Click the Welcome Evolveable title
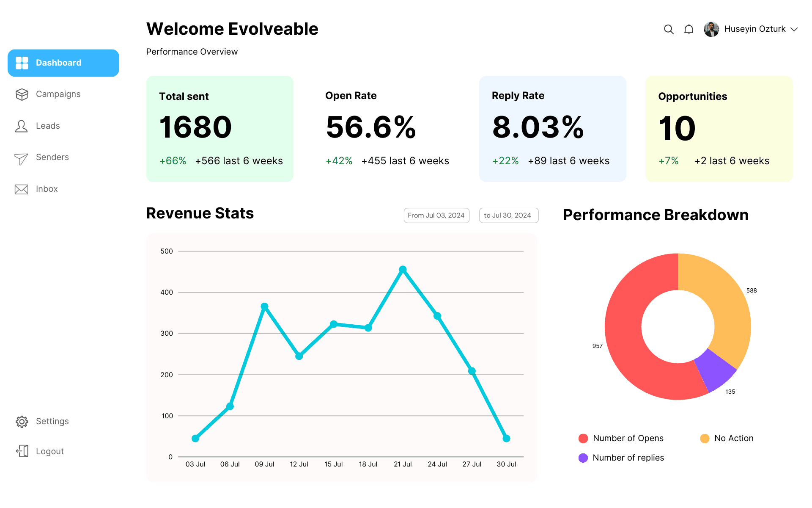 (x=232, y=29)
